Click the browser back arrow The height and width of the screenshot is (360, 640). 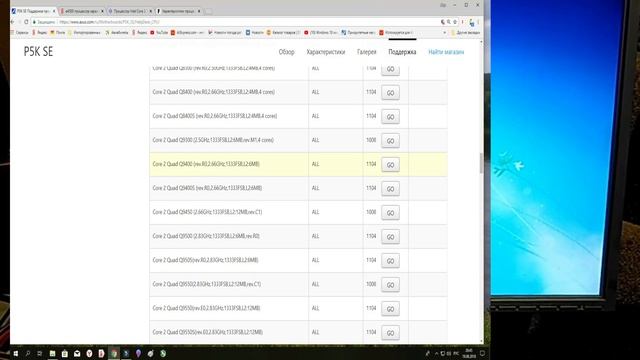(x=13, y=22)
